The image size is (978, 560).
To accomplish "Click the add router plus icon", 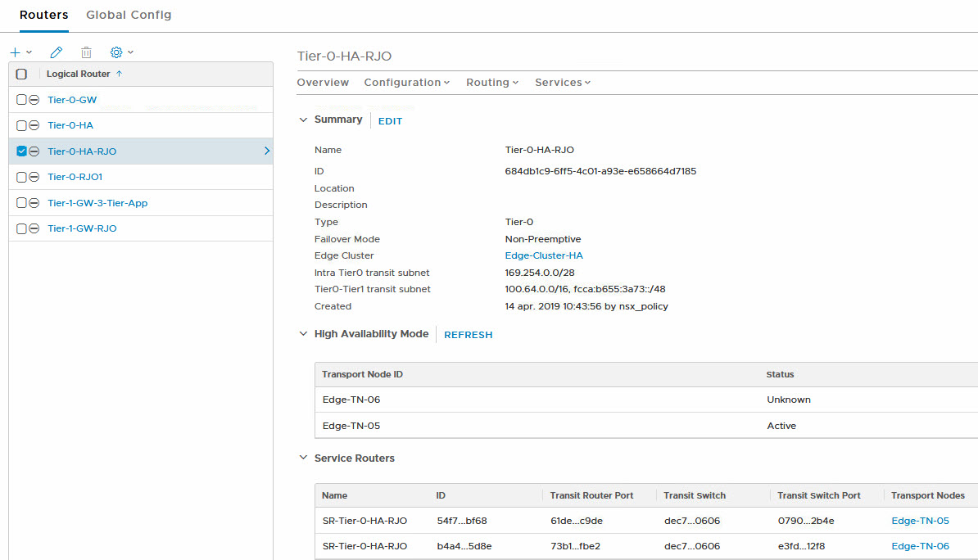I will pyautogui.click(x=16, y=52).
